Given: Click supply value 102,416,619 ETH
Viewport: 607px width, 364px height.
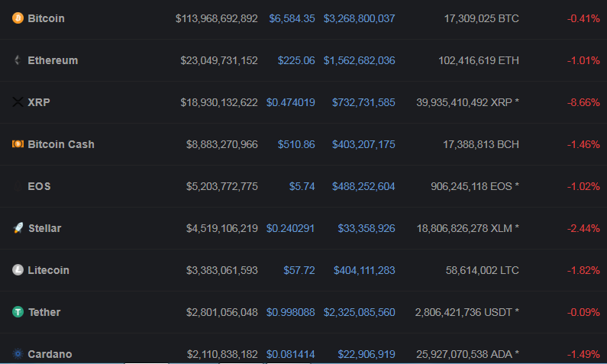Looking at the screenshot, I should point(479,60).
